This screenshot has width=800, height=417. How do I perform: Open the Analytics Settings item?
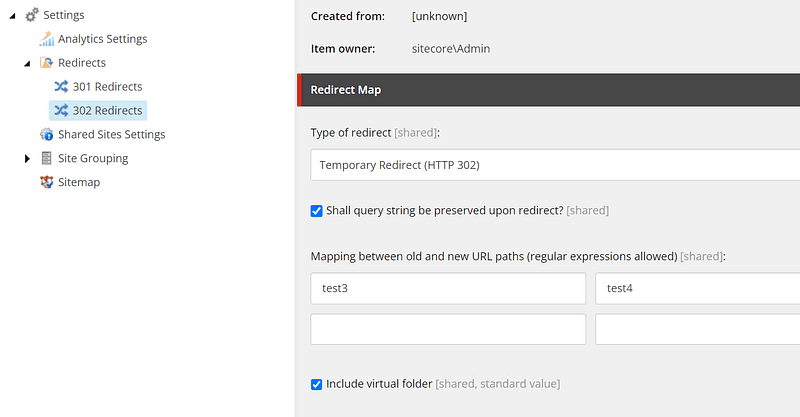pos(103,39)
